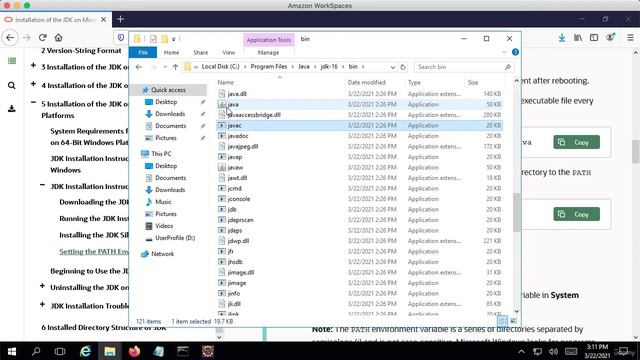This screenshot has height=360, width=640.
Task: Open the File ribbon tab
Action: point(143,53)
